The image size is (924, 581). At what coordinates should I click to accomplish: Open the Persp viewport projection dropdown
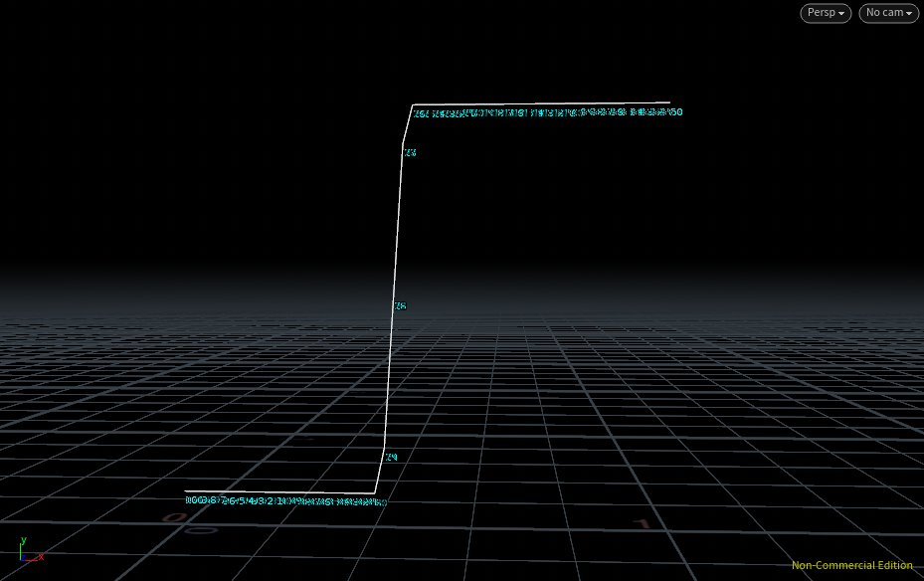pos(826,13)
